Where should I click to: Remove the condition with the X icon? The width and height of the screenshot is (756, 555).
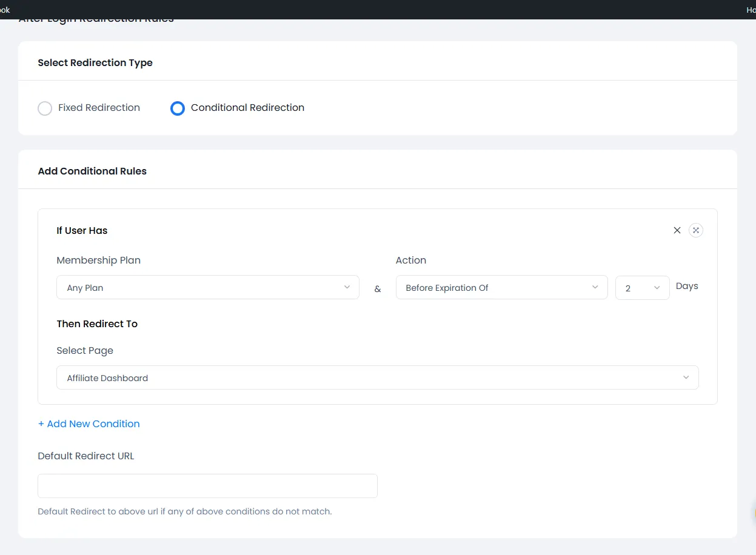pyautogui.click(x=677, y=230)
